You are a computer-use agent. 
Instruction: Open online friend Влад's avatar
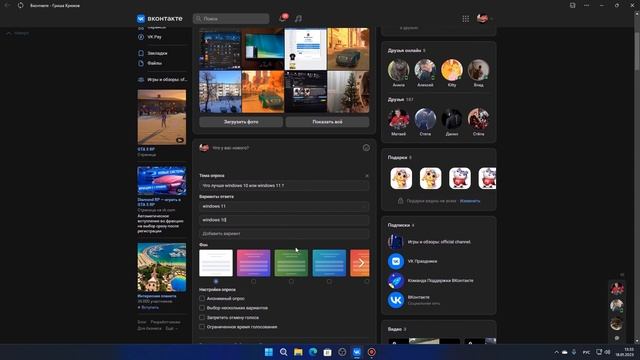coord(478,70)
